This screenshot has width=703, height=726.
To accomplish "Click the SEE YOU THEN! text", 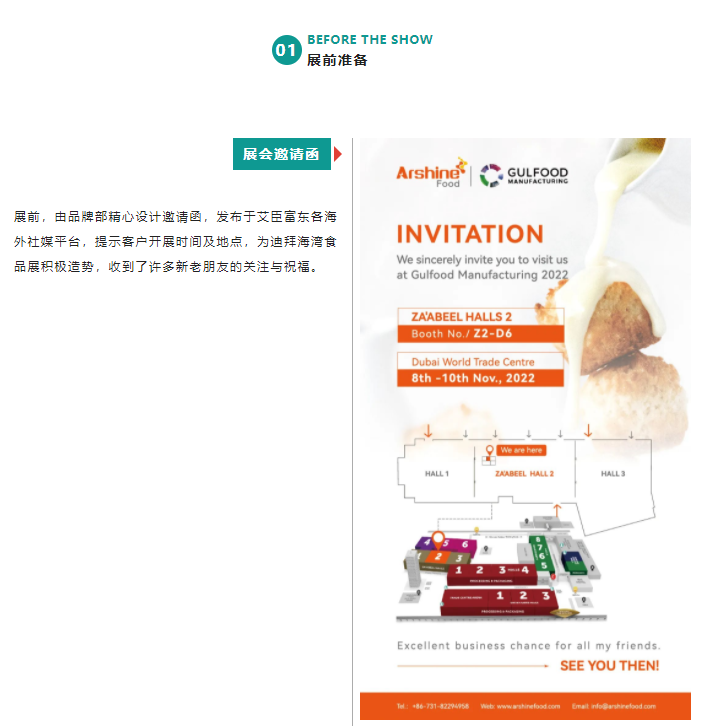I will pyautogui.click(x=609, y=666).
